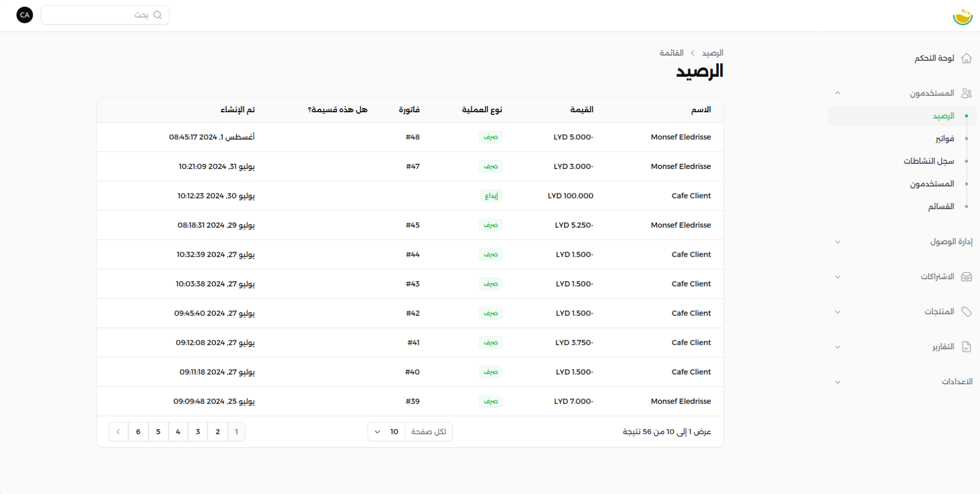980x494 pixels.
Task: Select الرصيد in the sidebar submenu
Action: click(902, 116)
